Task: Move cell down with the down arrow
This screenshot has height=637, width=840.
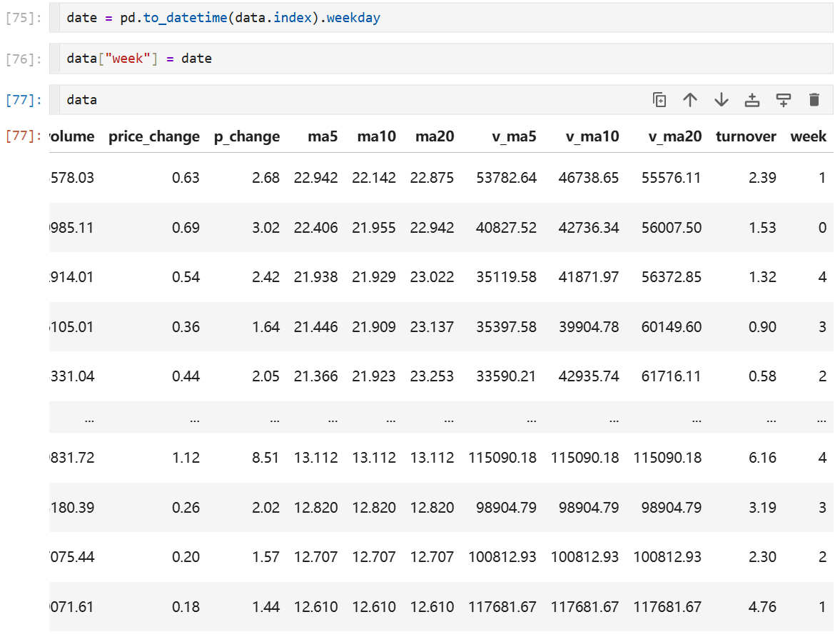Action: pyautogui.click(x=721, y=100)
